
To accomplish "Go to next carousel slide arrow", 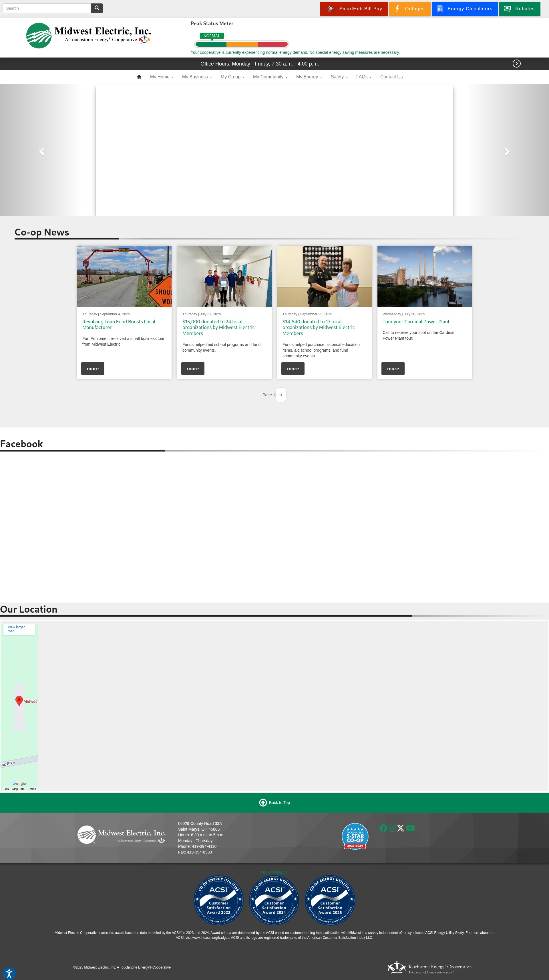I will pyautogui.click(x=507, y=151).
